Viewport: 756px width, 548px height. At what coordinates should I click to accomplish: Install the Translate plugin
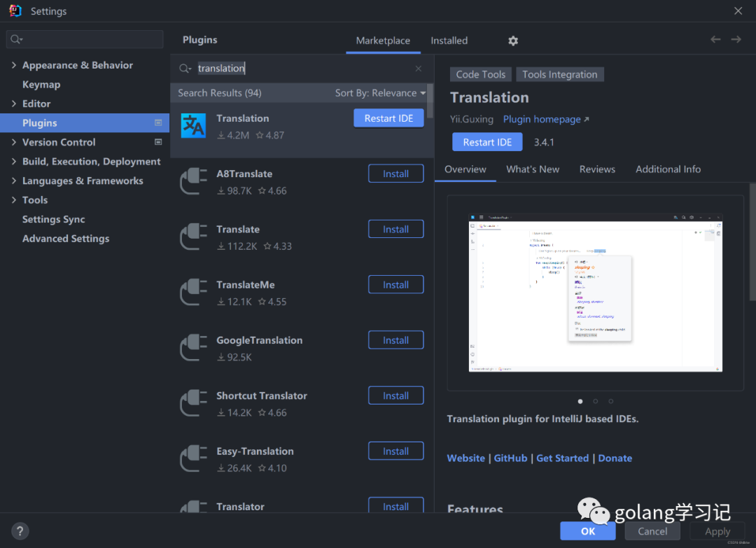(395, 229)
